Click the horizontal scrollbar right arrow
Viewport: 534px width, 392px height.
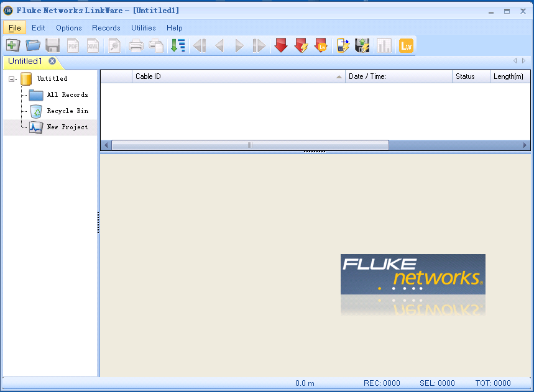(525, 145)
